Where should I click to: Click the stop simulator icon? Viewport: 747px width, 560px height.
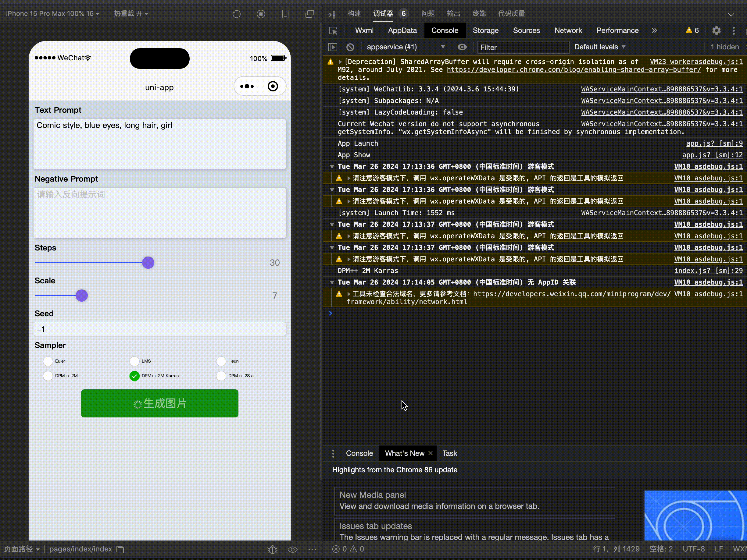click(261, 14)
